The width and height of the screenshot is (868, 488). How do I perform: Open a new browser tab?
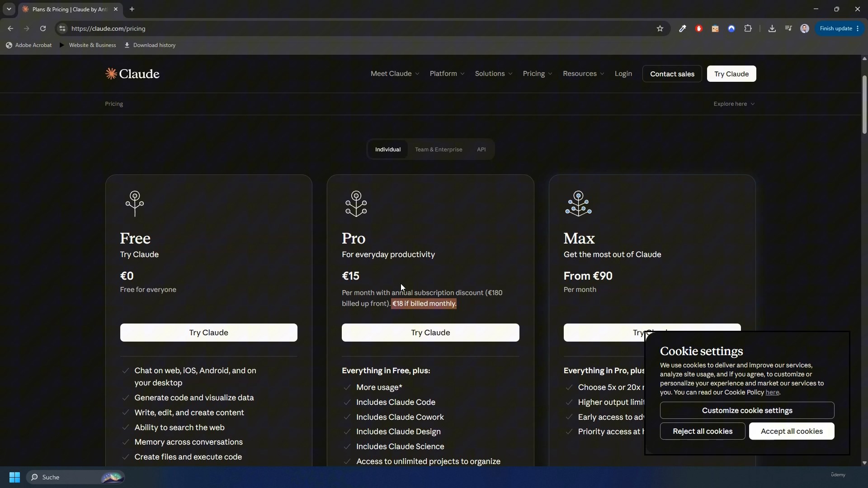[132, 9]
